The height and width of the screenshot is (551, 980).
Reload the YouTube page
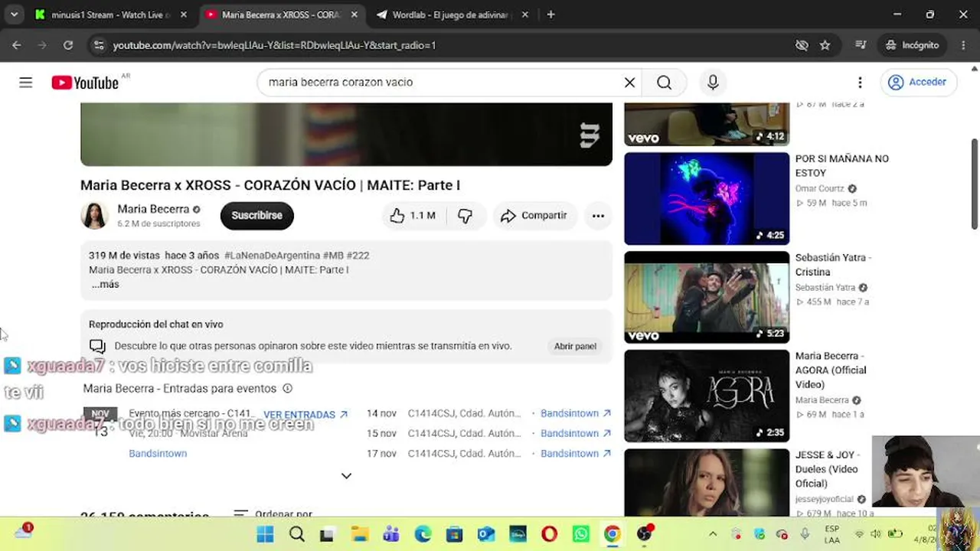pos(68,45)
